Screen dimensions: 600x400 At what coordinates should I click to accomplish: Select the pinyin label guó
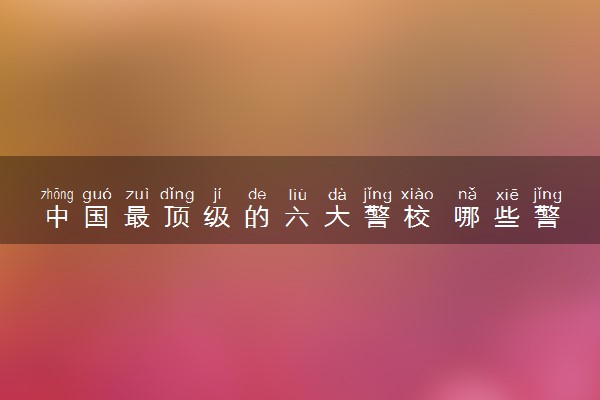click(x=97, y=195)
